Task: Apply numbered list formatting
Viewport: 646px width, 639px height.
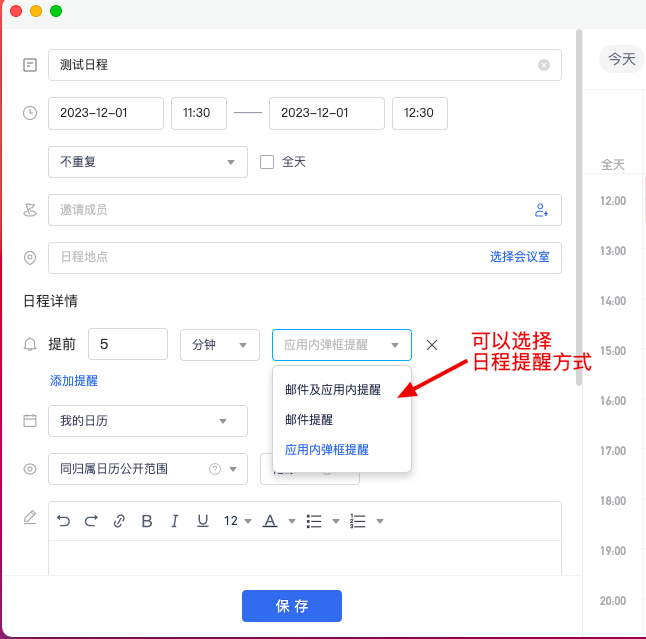Action: (x=358, y=521)
